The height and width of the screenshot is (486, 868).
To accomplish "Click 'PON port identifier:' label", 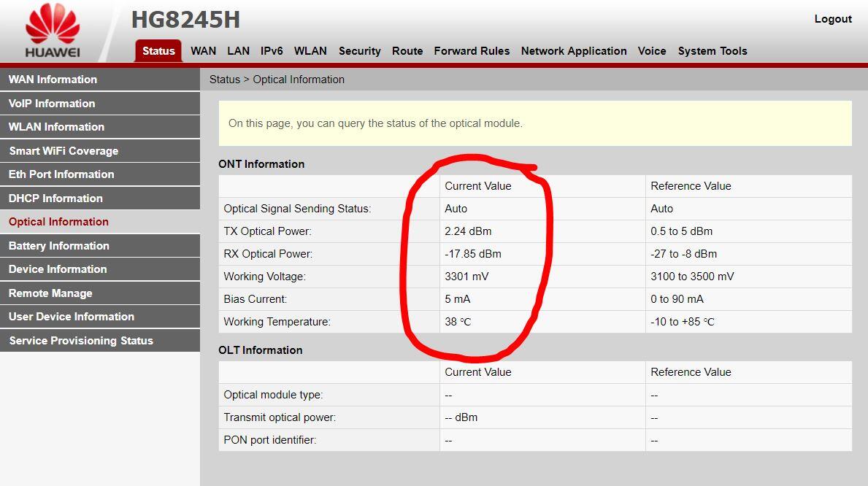I will 269,440.
